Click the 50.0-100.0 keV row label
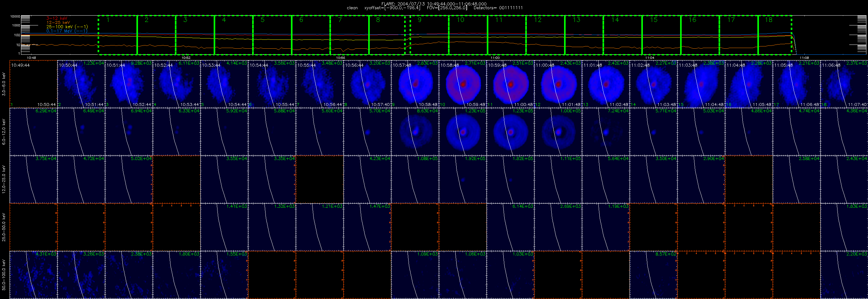 [x=4, y=275]
